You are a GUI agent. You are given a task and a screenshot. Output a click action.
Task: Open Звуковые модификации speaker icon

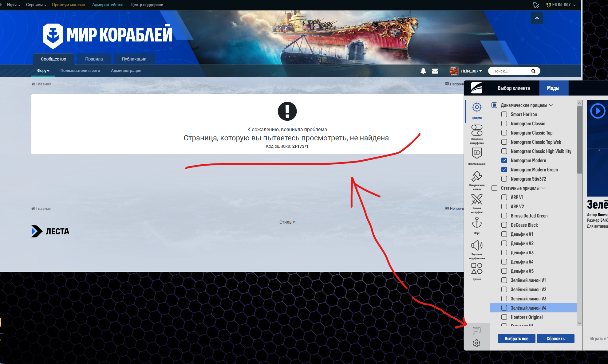[477, 245]
